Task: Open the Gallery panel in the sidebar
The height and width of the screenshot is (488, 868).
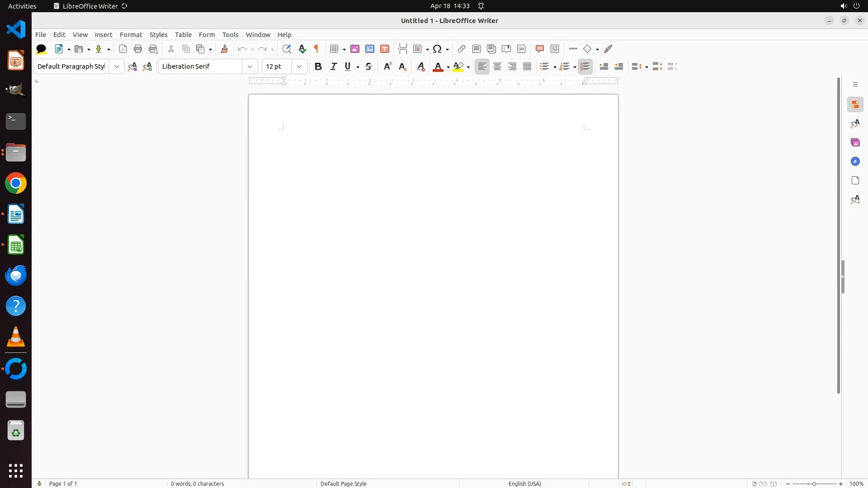Action: point(855,143)
